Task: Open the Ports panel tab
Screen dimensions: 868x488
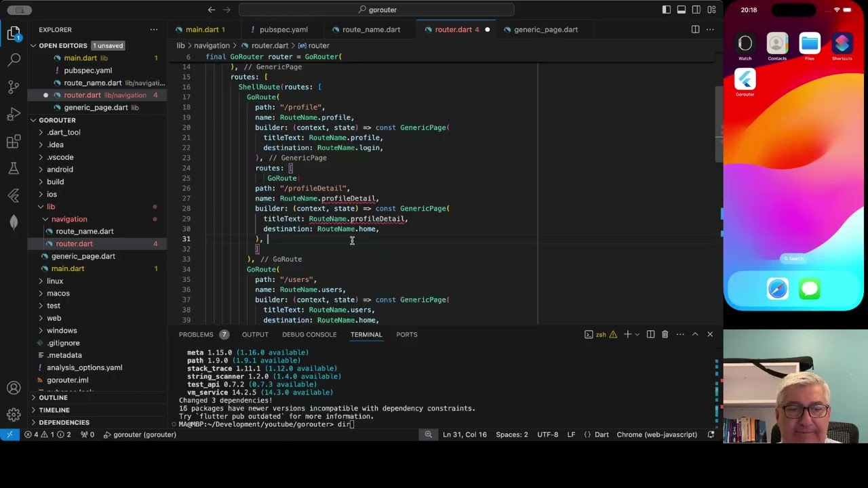Action: pyautogui.click(x=406, y=334)
